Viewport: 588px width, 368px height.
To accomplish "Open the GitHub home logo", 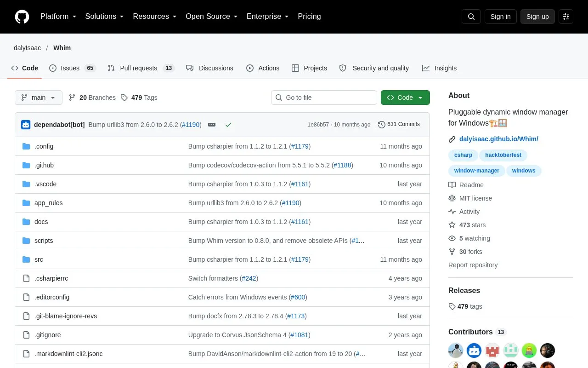I will [22, 17].
